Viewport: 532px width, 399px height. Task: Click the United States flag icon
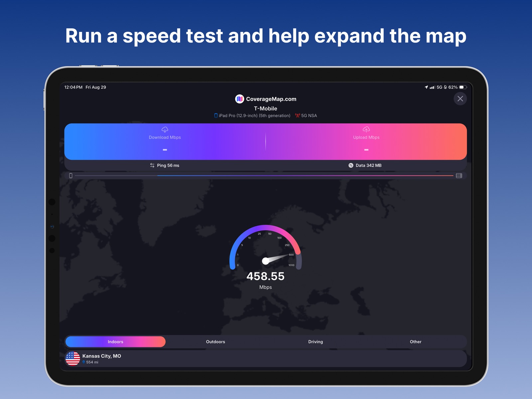(x=73, y=359)
